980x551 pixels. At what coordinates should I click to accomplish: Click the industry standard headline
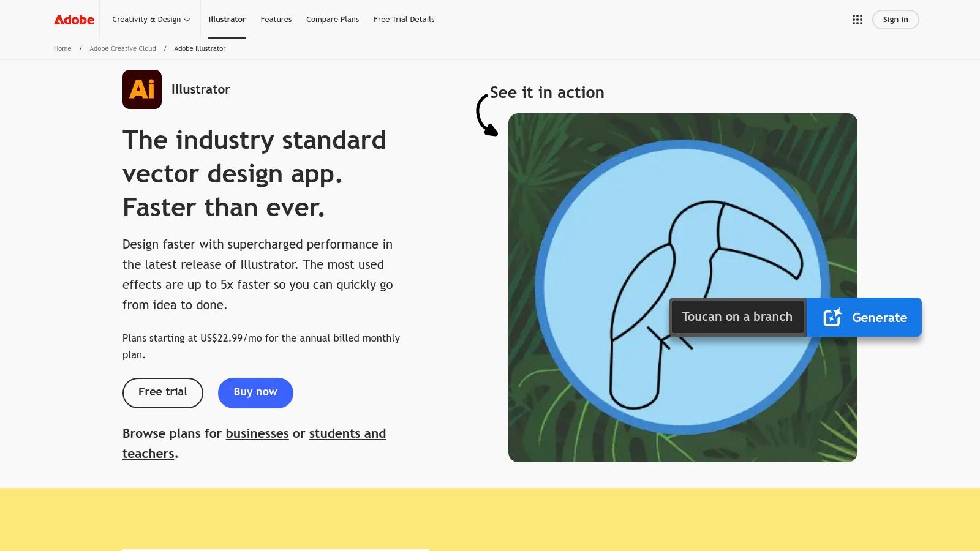254,174
